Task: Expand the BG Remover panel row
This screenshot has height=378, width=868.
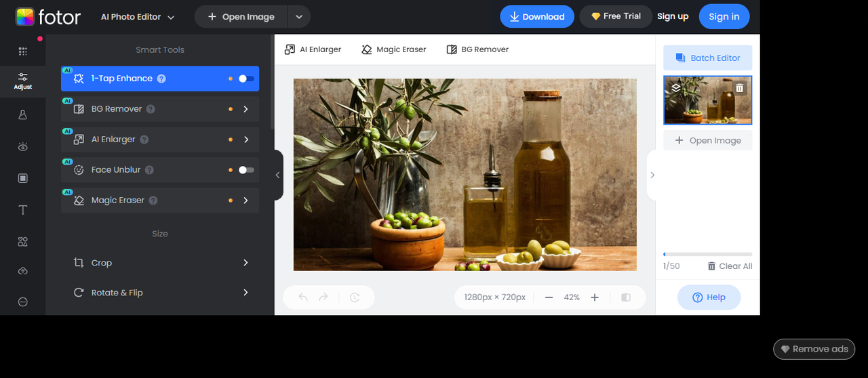Action: point(160,109)
